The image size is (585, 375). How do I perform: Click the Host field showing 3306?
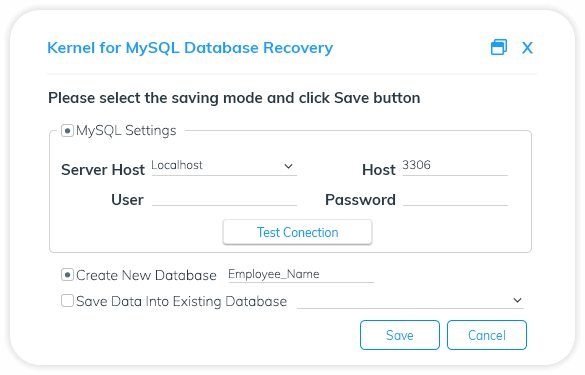[x=455, y=166]
